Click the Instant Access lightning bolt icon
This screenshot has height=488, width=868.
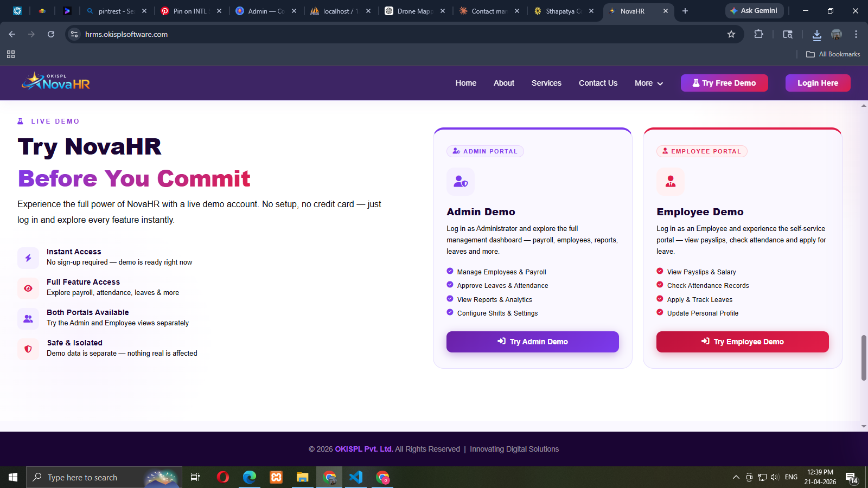pos(28,258)
